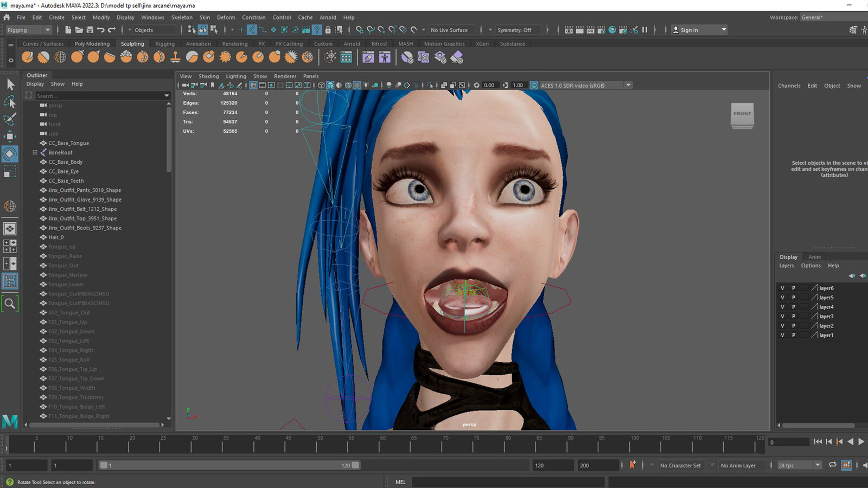
Task: Toggle visibility V of layer6
Action: click(x=782, y=288)
